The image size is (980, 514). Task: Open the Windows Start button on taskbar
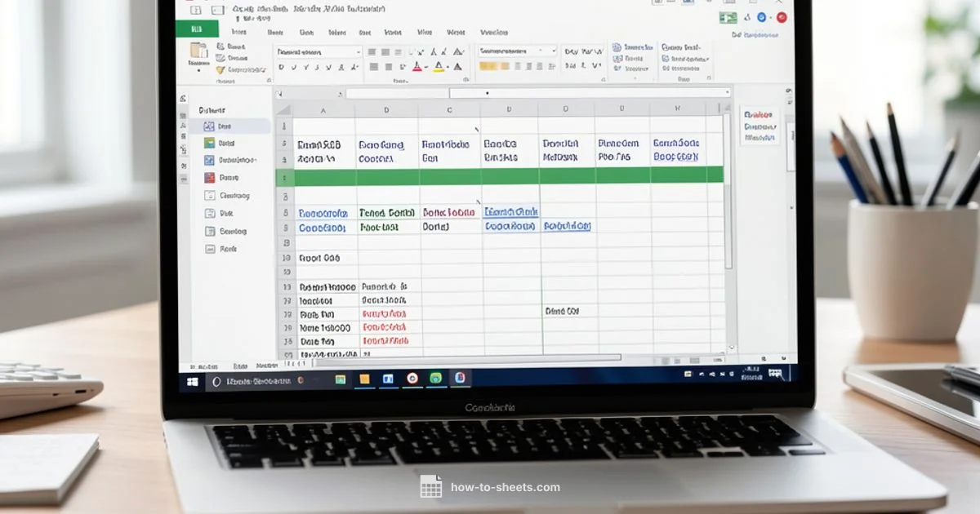[193, 381]
